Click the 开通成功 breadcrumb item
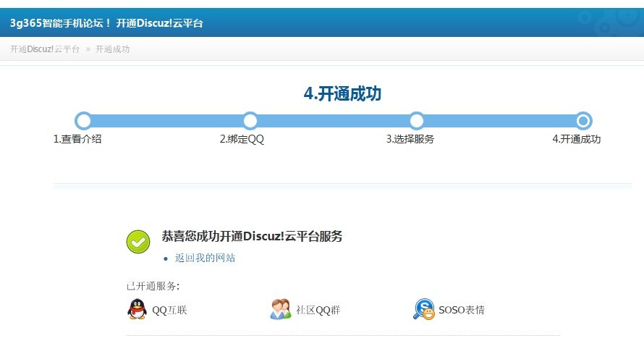This screenshot has height=362, width=644. [113, 49]
